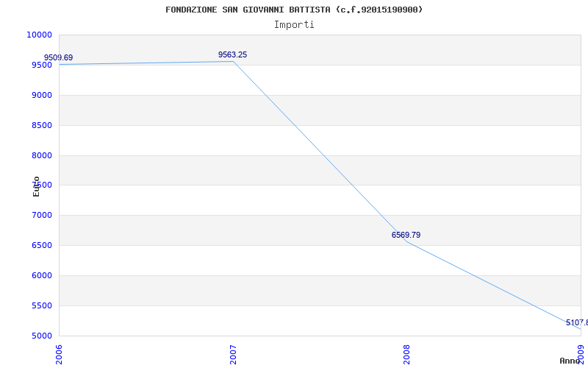Click the Euro y-axis title

[x=36, y=186]
